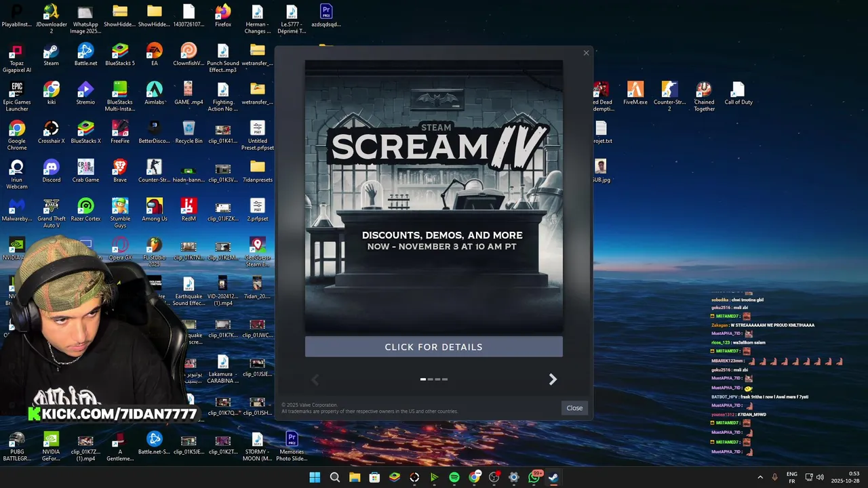Open the Epic Games Launcher icon
Screen dimensions: 868x488
[x=17, y=98]
